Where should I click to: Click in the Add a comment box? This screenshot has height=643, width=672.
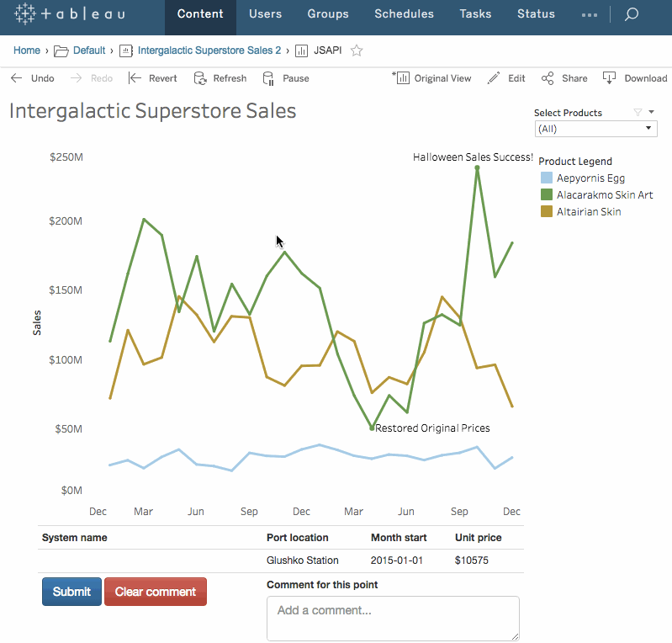[x=393, y=618]
